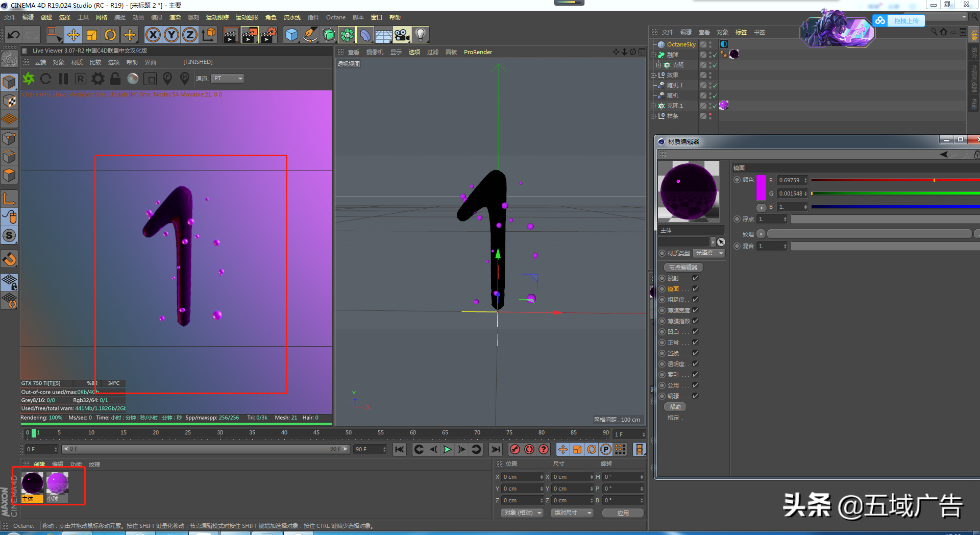The image size is (980, 535).
Task: Toggle the Y axis lock
Action: (171, 35)
